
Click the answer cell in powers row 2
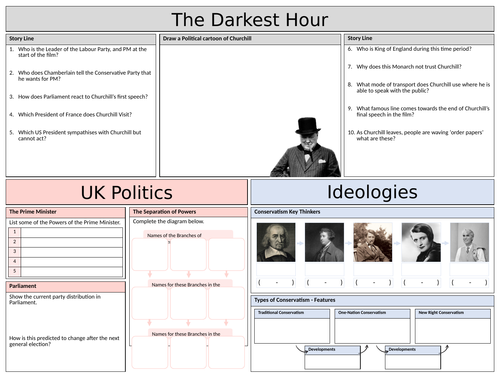coord(71,242)
